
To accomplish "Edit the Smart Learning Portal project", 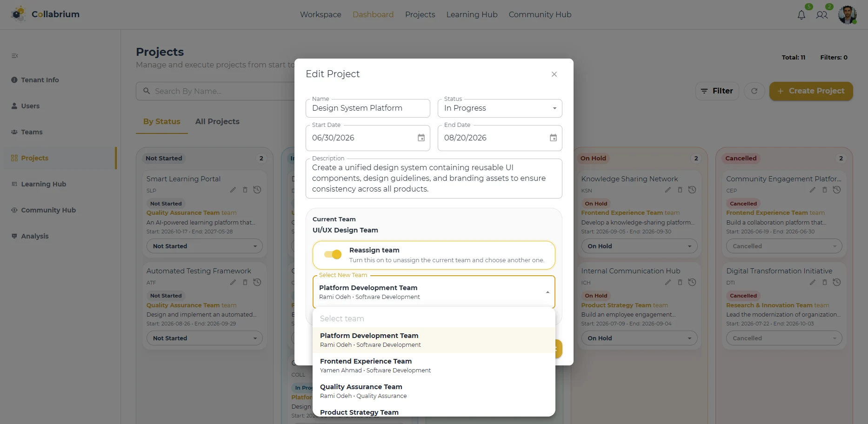I will click(233, 190).
